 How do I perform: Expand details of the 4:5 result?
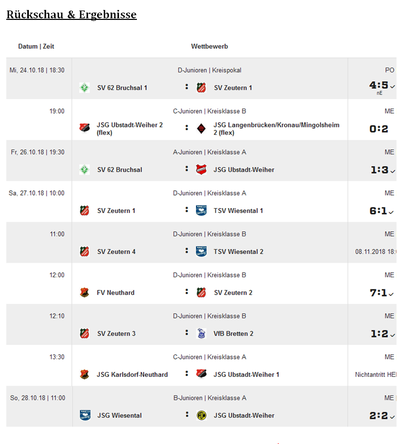(x=392, y=86)
